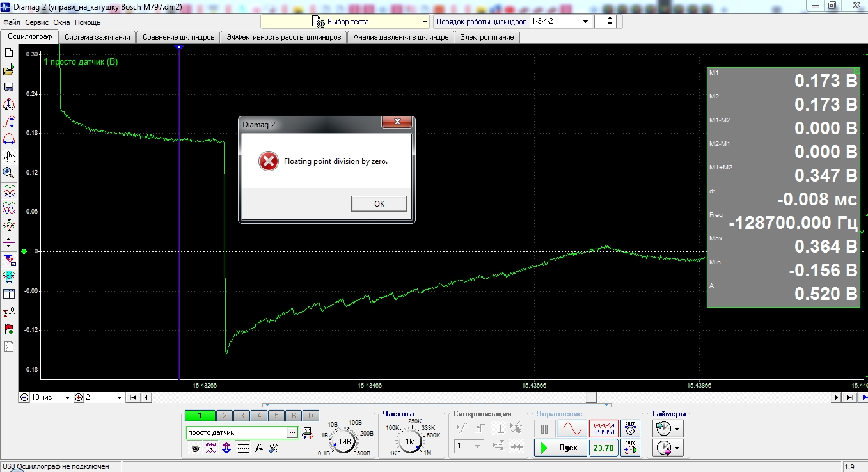
Task: Open the zoom factor 2 dropdown
Action: pyautogui.click(x=104, y=397)
